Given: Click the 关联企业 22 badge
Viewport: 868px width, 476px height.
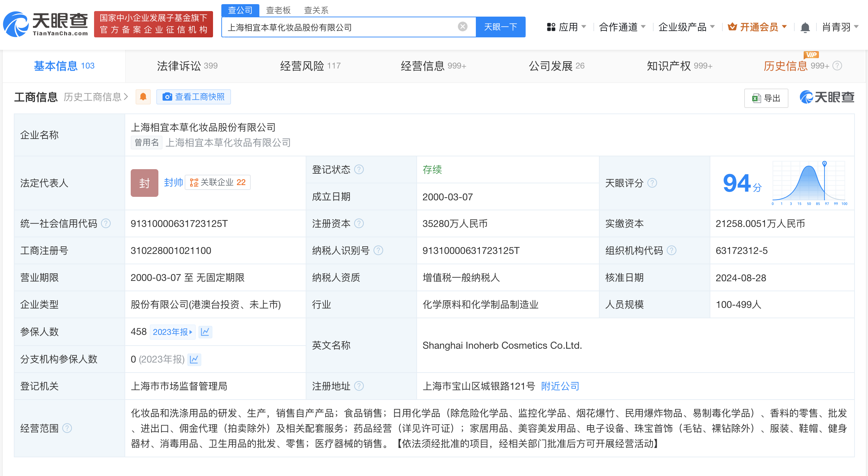Looking at the screenshot, I should (x=218, y=182).
